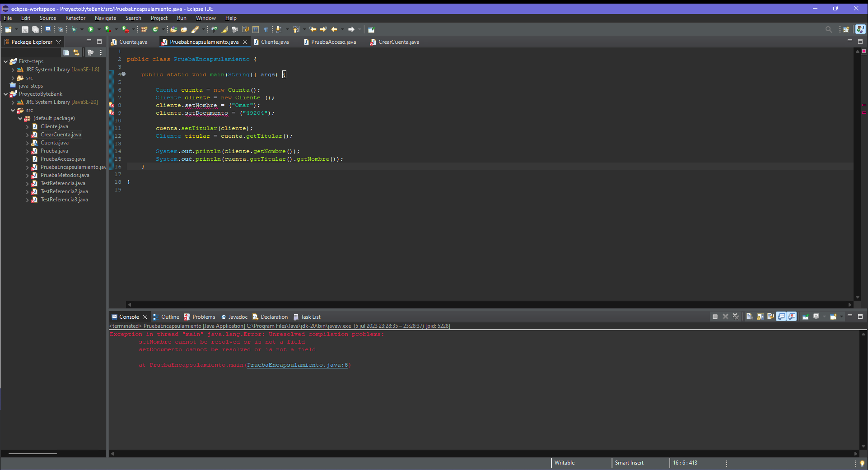Screen dimensions: 868x470
Task: Open the Source menu
Action: (x=48, y=18)
